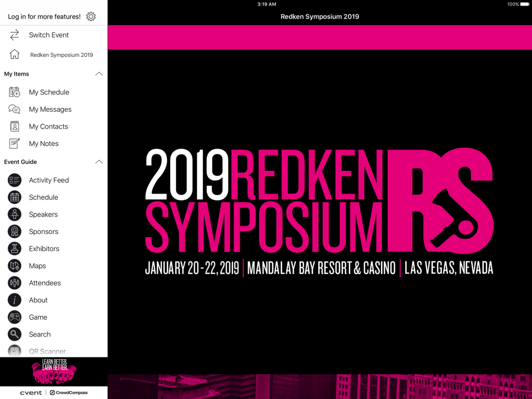Open settings gear icon

tap(91, 16)
